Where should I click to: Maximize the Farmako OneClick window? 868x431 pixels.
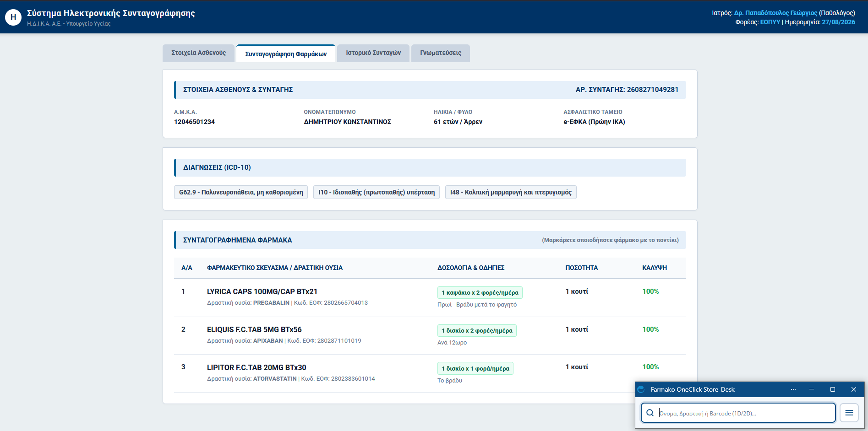click(x=833, y=389)
